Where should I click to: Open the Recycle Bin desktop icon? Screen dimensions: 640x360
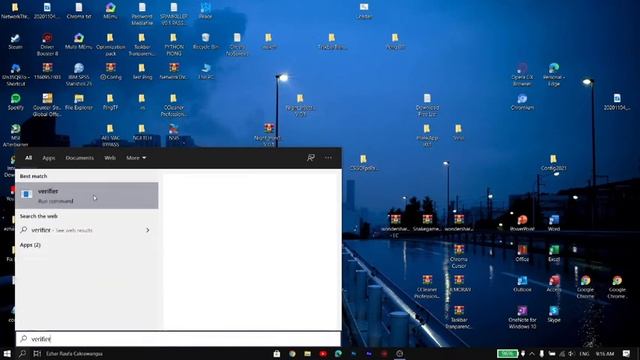(x=206, y=42)
